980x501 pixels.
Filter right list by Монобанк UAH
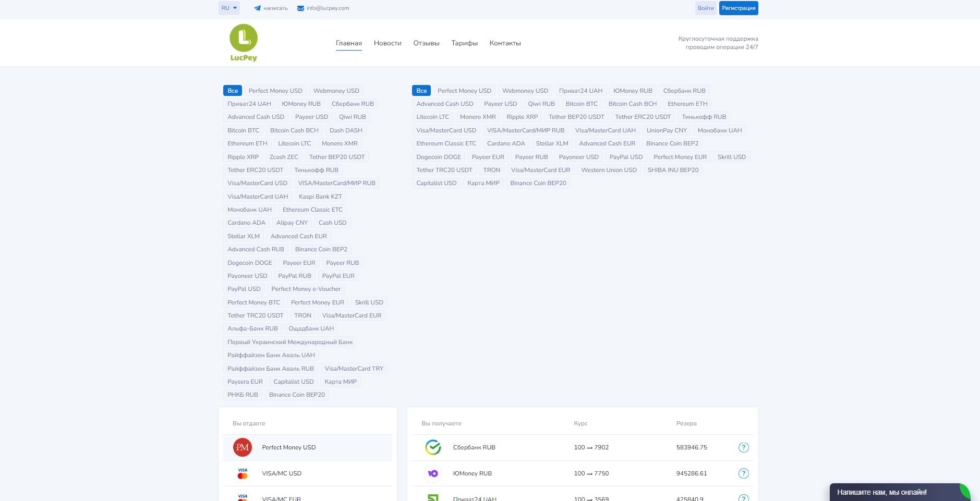[x=719, y=130]
